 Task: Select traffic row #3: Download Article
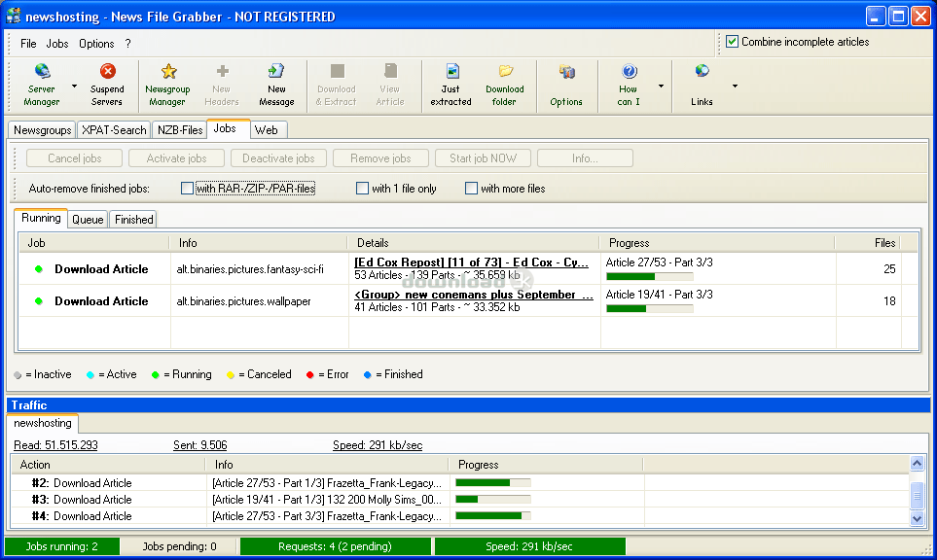pyautogui.click(x=460, y=500)
